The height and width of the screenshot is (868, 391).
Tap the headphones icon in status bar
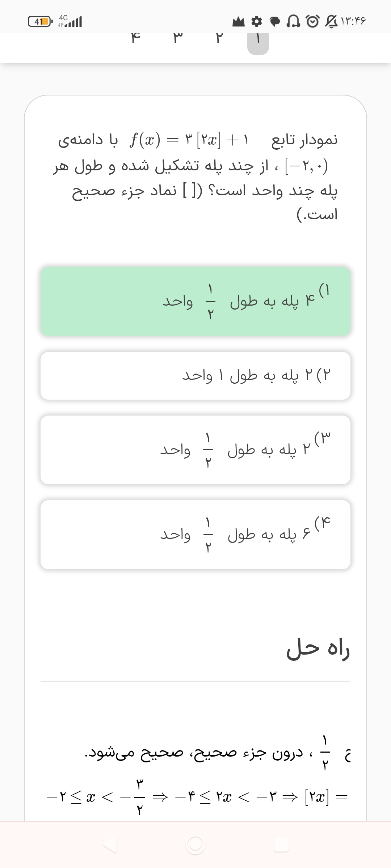[294, 22]
